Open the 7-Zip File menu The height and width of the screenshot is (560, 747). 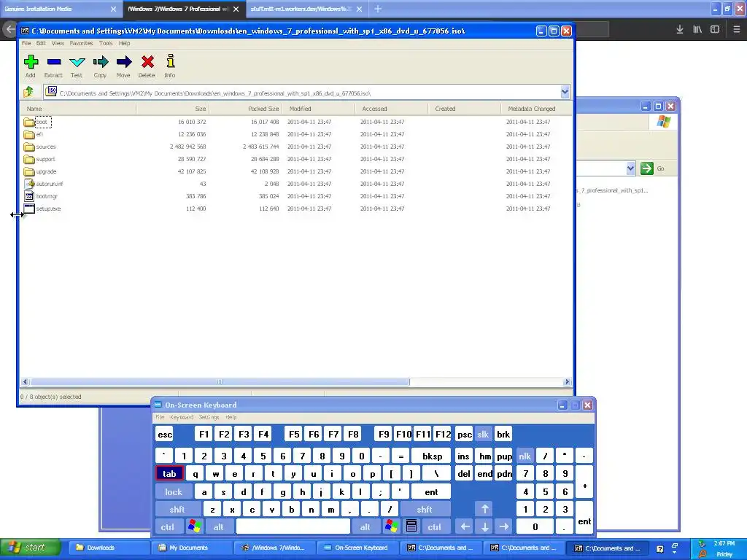click(x=26, y=43)
